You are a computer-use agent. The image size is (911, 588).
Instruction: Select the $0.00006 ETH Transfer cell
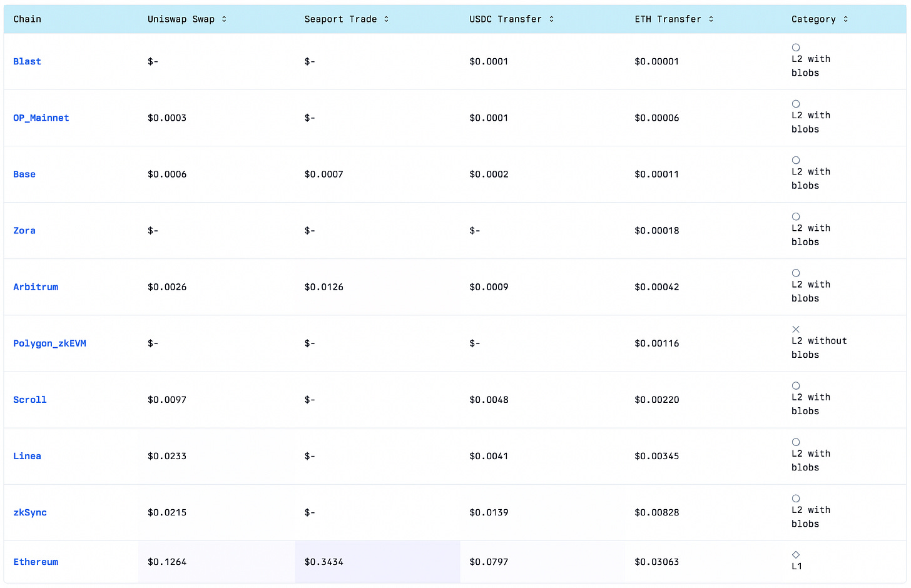(x=704, y=118)
